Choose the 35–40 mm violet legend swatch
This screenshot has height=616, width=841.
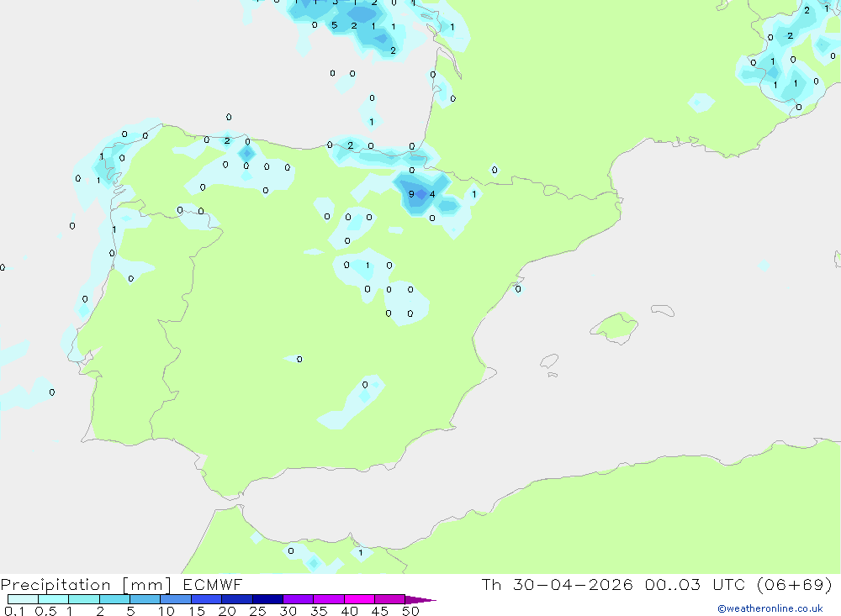click(329, 599)
